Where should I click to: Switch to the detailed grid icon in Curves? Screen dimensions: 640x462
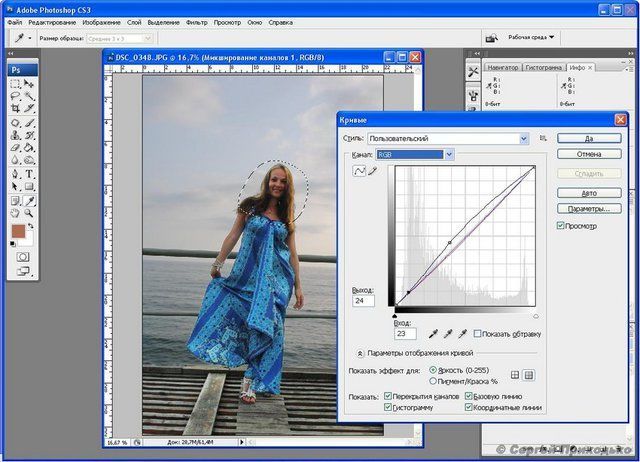click(530, 375)
